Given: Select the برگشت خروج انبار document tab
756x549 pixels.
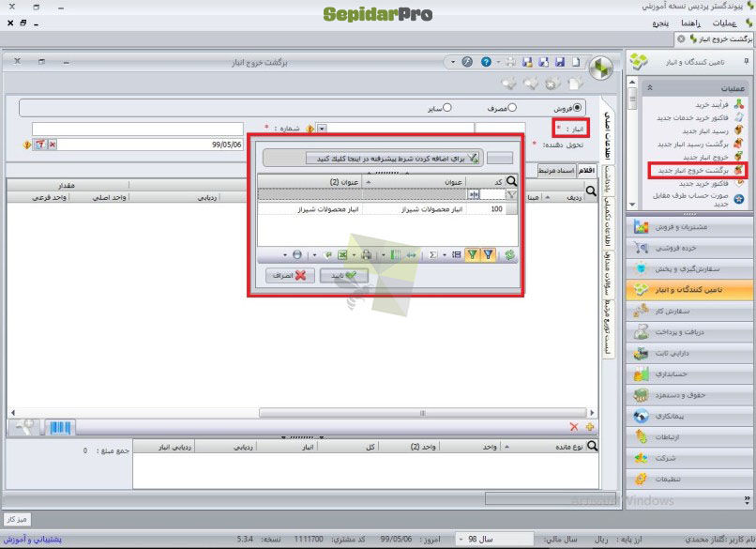Looking at the screenshot, I should (x=715, y=38).
